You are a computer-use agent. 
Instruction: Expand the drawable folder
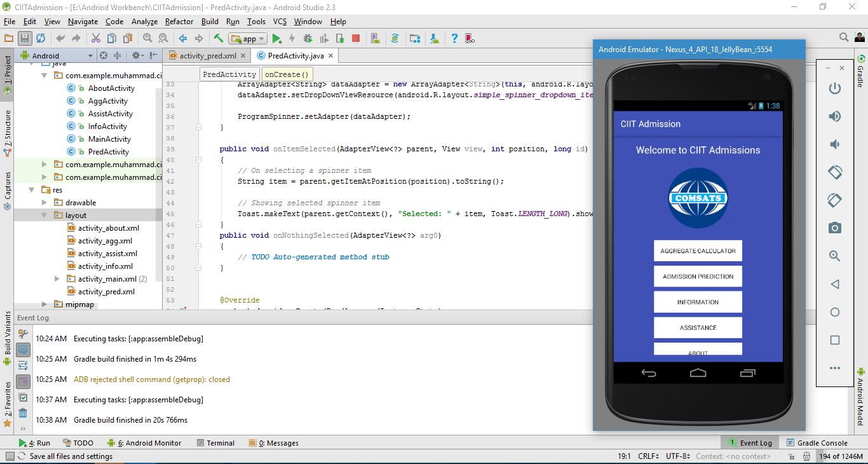44,203
